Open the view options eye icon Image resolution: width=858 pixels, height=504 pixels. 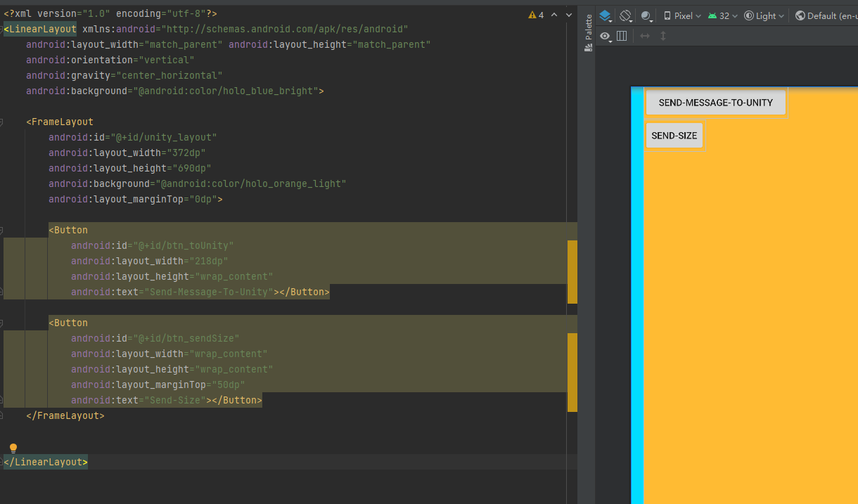606,36
